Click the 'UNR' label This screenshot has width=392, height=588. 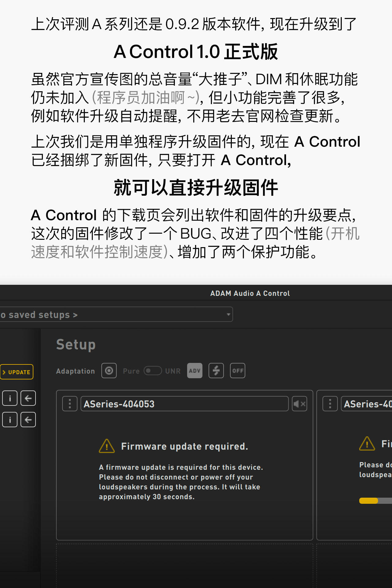click(173, 371)
